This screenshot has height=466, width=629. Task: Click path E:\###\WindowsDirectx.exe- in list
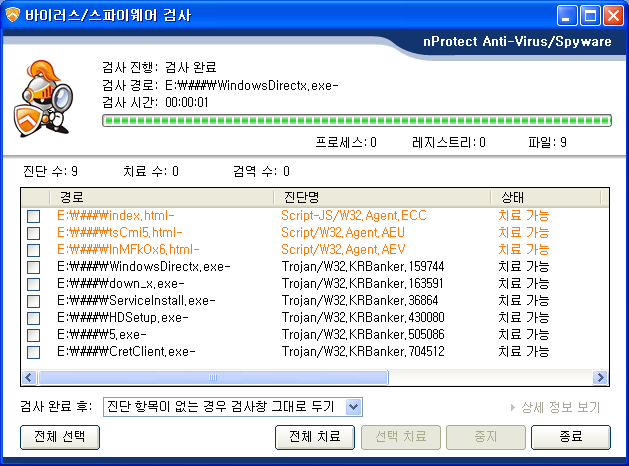point(144,267)
